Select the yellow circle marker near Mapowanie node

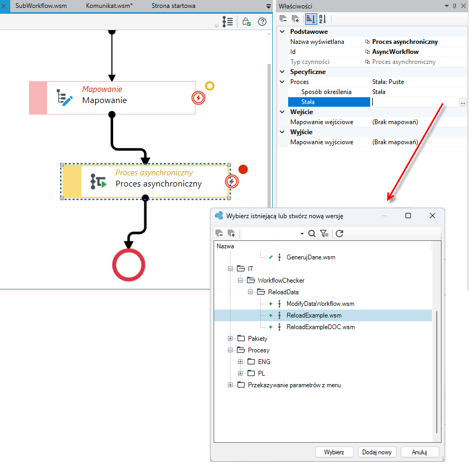tap(209, 86)
